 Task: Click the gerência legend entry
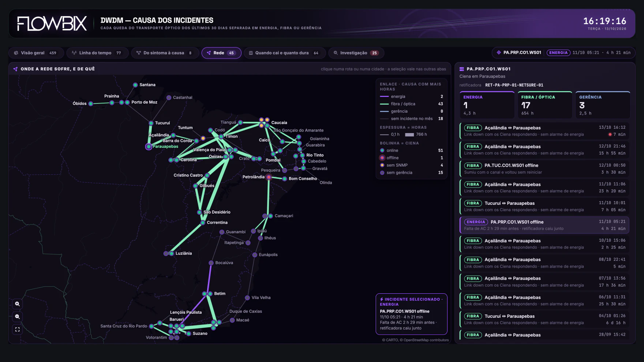click(x=411, y=111)
